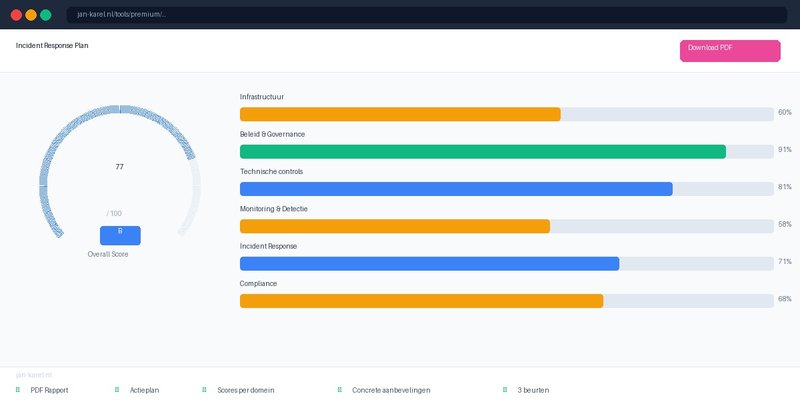Click the jan-karel.nl footer text
The width and height of the screenshot is (800, 420).
(x=34, y=375)
